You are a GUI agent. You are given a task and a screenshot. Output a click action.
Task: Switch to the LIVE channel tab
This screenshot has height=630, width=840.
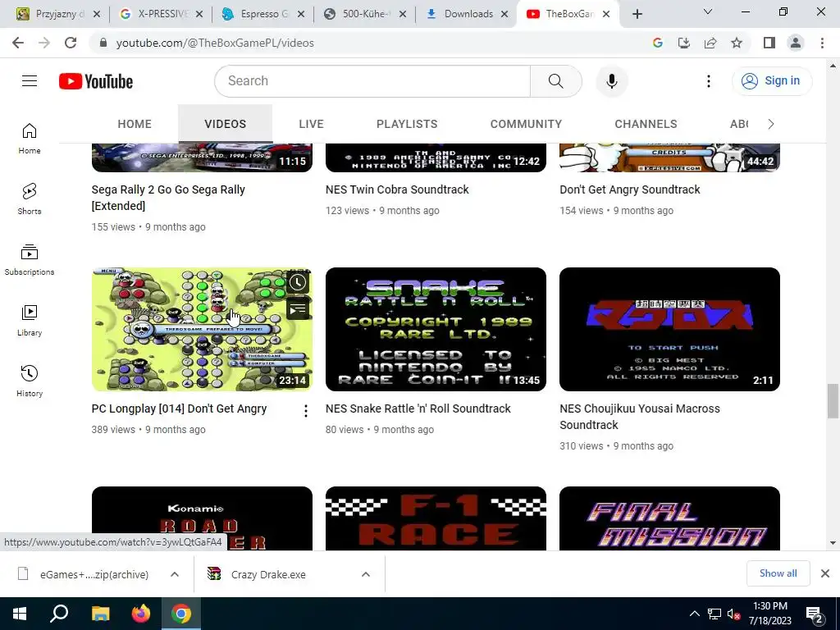click(x=311, y=125)
